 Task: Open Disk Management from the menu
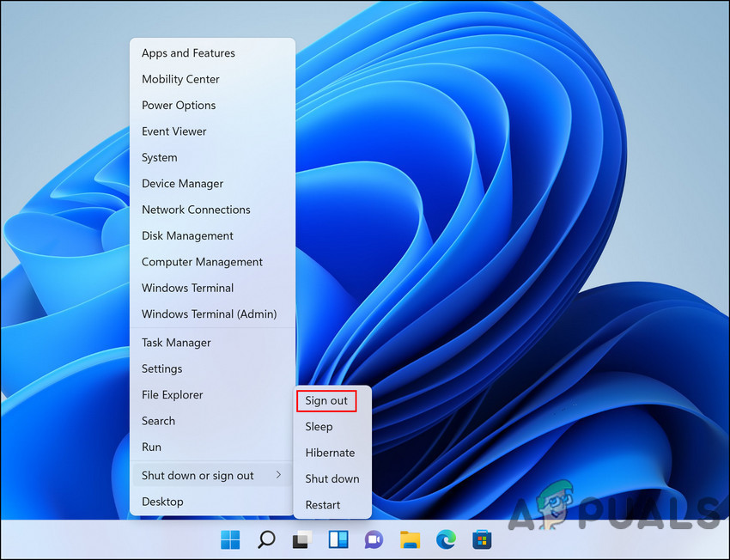(187, 236)
